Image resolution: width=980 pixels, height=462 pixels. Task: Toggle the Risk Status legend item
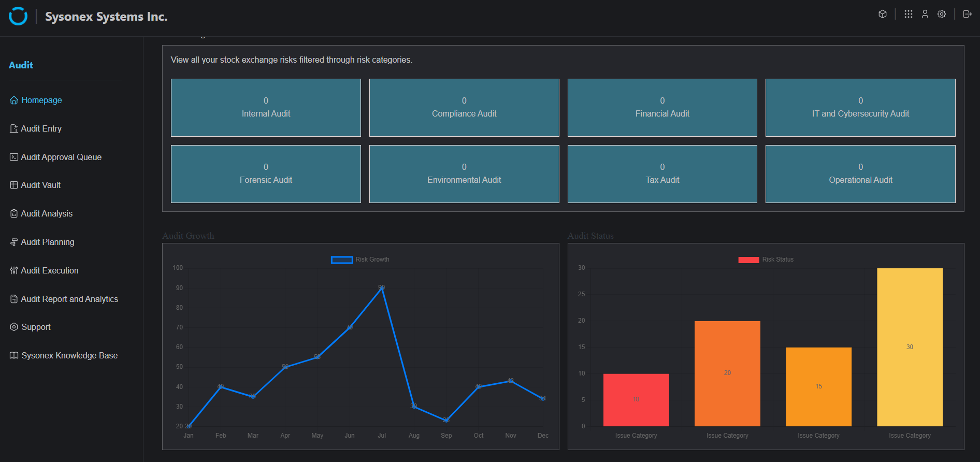pyautogui.click(x=766, y=259)
